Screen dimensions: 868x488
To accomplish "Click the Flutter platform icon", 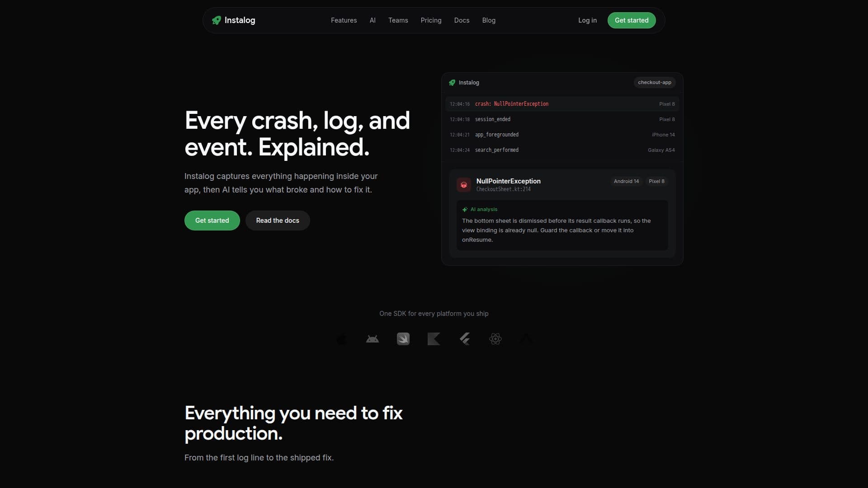I will (465, 339).
